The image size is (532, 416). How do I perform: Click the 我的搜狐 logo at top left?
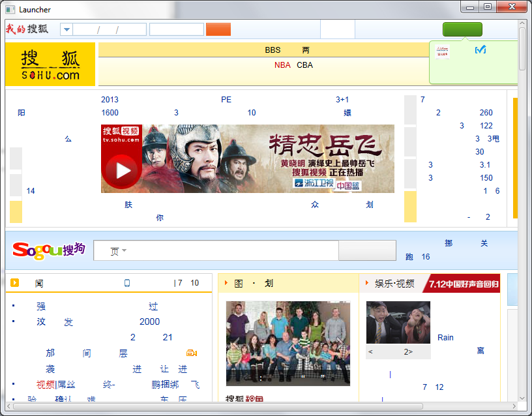pos(27,29)
